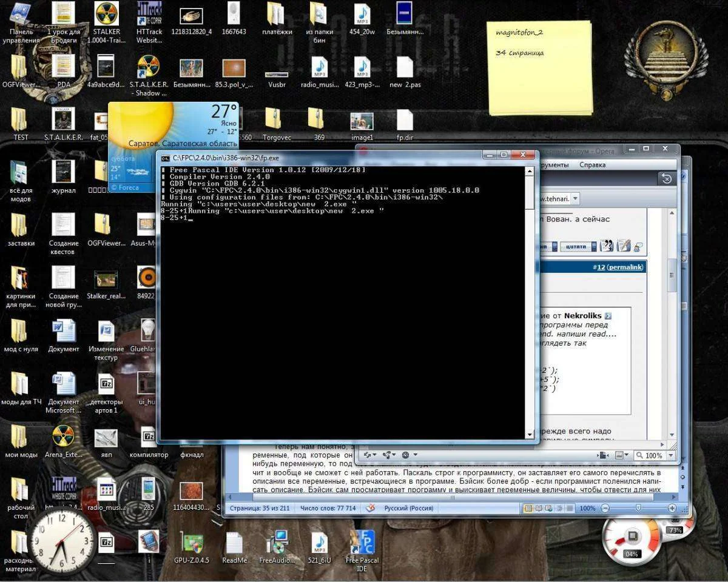The width and height of the screenshot is (728, 582).
Task: Open the компилятор archive icon
Action: pos(149,443)
